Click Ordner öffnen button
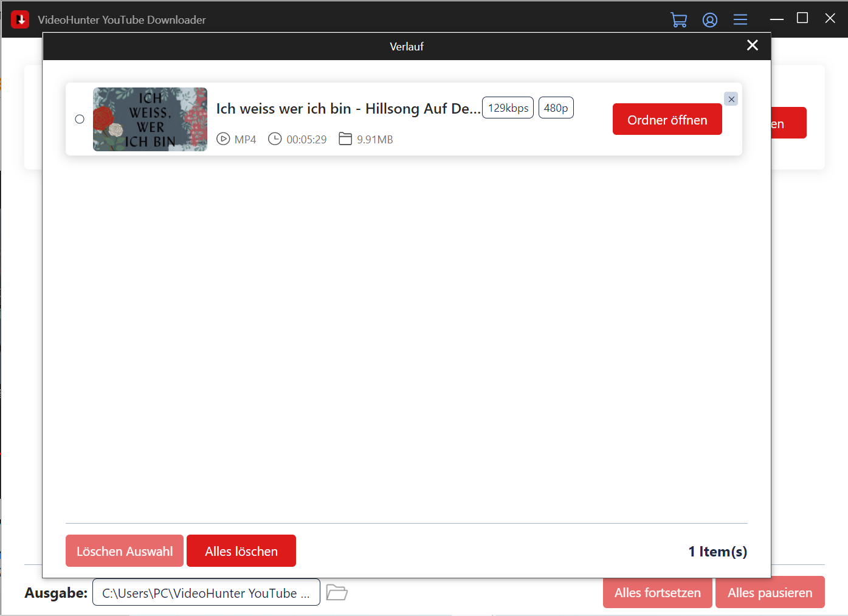 [x=667, y=119]
